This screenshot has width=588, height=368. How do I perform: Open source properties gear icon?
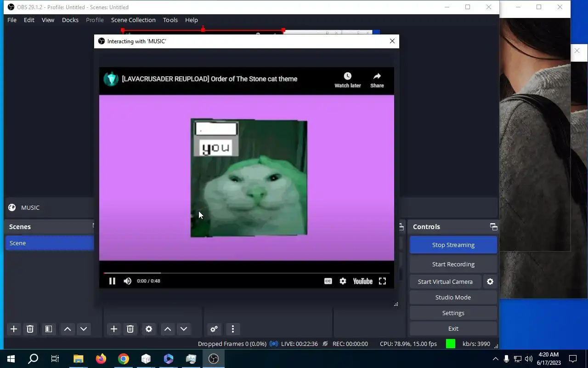click(x=149, y=329)
